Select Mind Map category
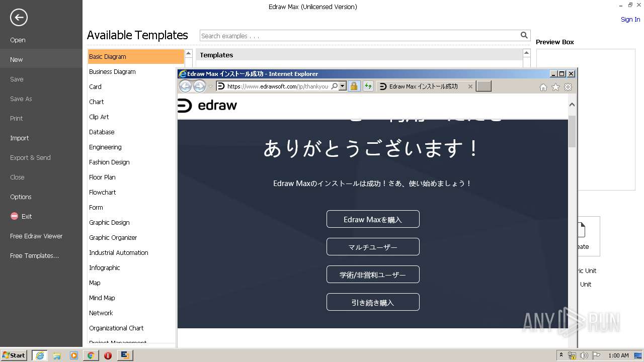 (x=102, y=298)
